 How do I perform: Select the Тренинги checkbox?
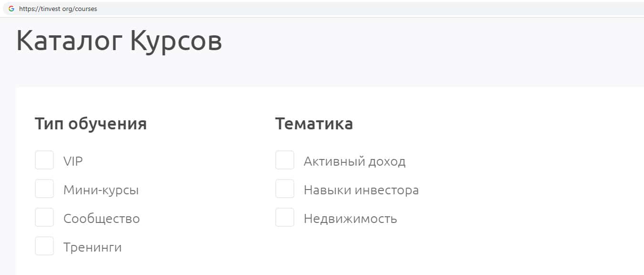click(44, 246)
